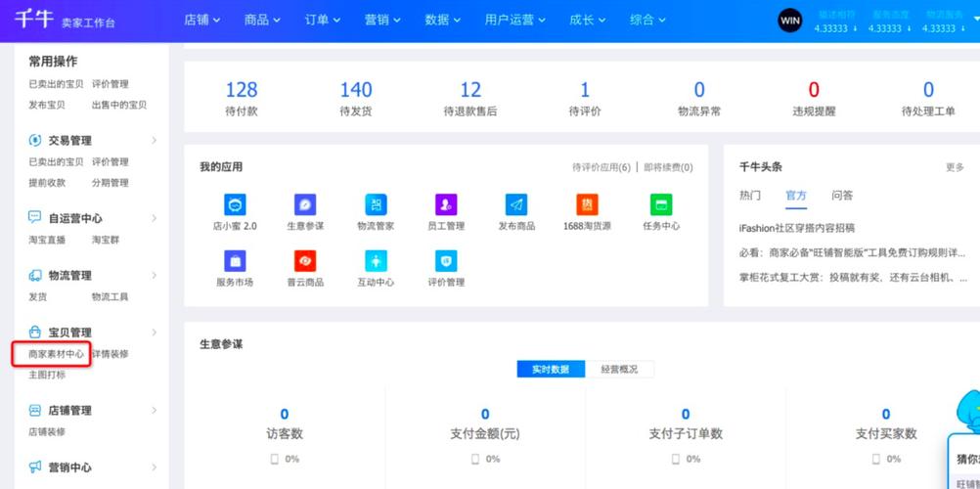Open the 店铺 top menu dropdown

201,20
